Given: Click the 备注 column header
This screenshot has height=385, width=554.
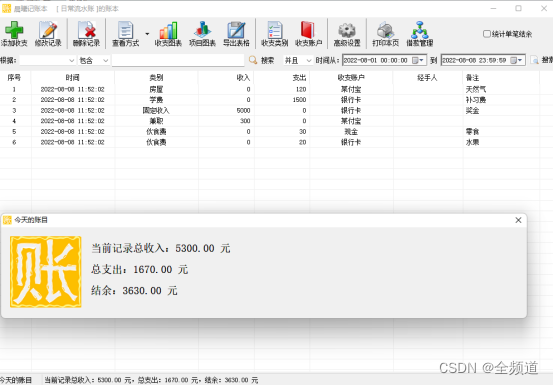Looking at the screenshot, I should (x=501, y=78).
